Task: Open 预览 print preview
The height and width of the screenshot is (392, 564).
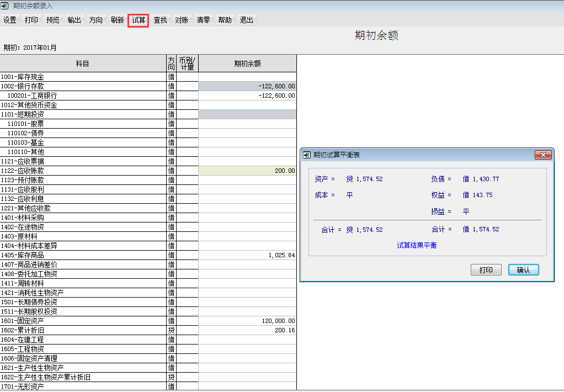Action: tap(53, 20)
